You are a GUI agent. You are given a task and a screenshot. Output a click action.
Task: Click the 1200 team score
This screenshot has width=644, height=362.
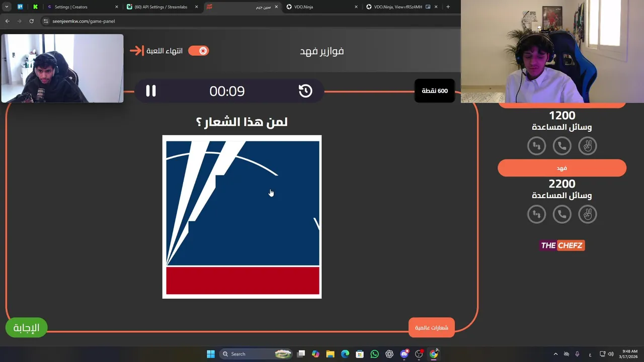click(x=562, y=116)
